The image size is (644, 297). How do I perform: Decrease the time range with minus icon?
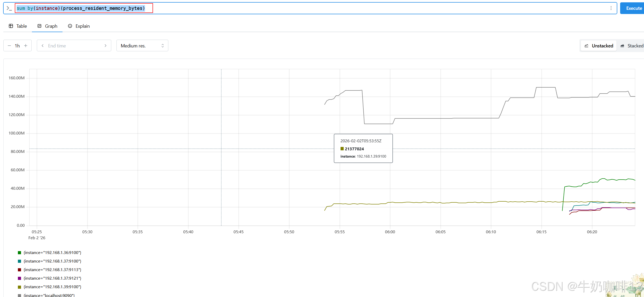9,46
